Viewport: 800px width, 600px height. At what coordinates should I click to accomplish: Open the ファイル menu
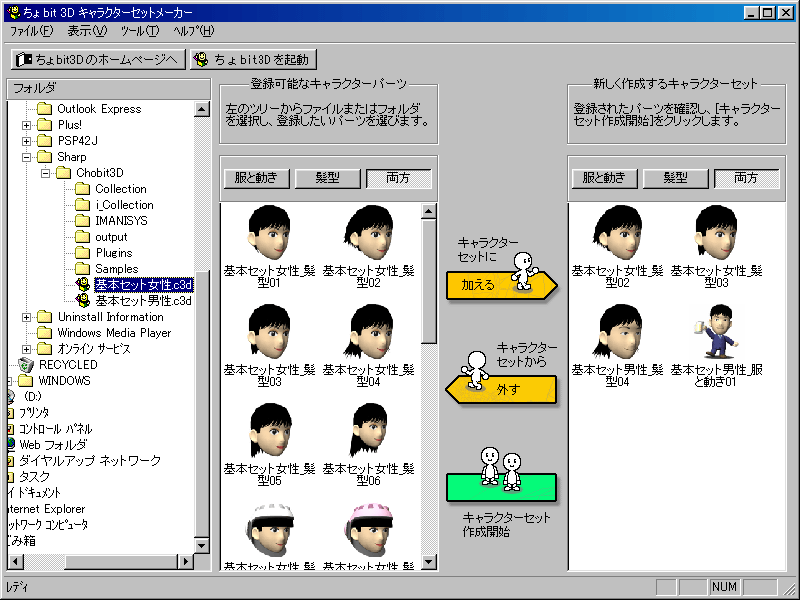[32, 31]
